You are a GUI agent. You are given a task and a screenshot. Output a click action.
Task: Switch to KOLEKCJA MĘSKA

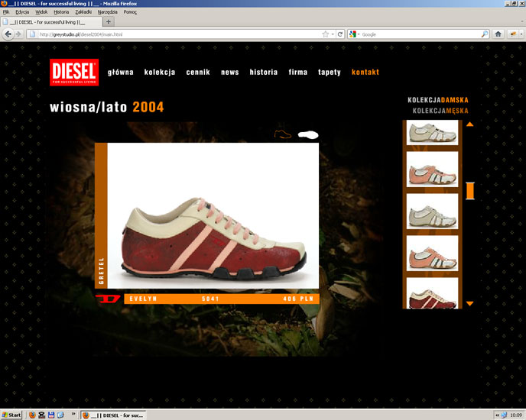coord(440,111)
